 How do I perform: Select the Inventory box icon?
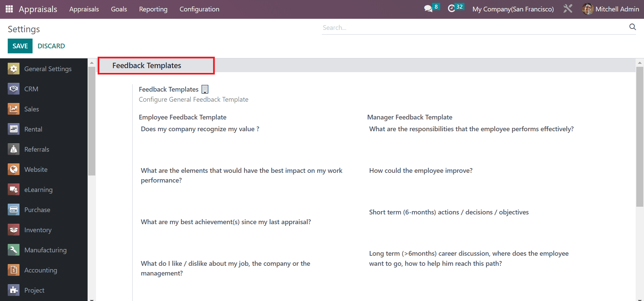pyautogui.click(x=14, y=230)
